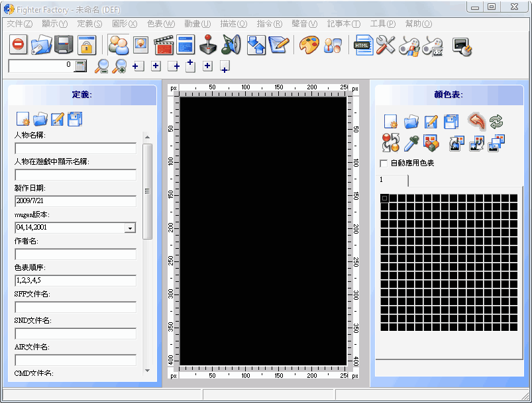The image size is (532, 403).
Task: Zoom in with the magnifier plus icon
Action: 119,66
